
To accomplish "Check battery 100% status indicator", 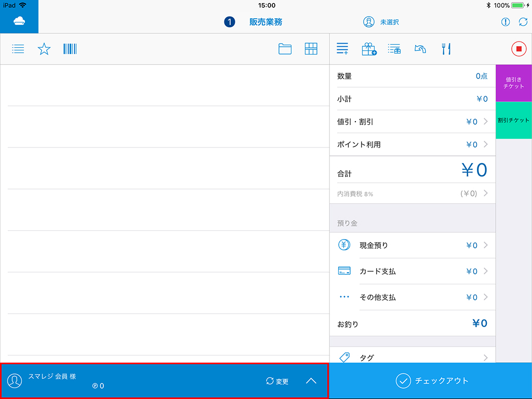I will click(x=512, y=5).
